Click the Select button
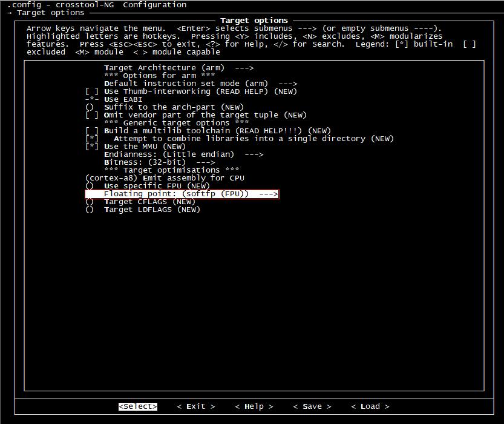504x424 pixels. (x=138, y=406)
